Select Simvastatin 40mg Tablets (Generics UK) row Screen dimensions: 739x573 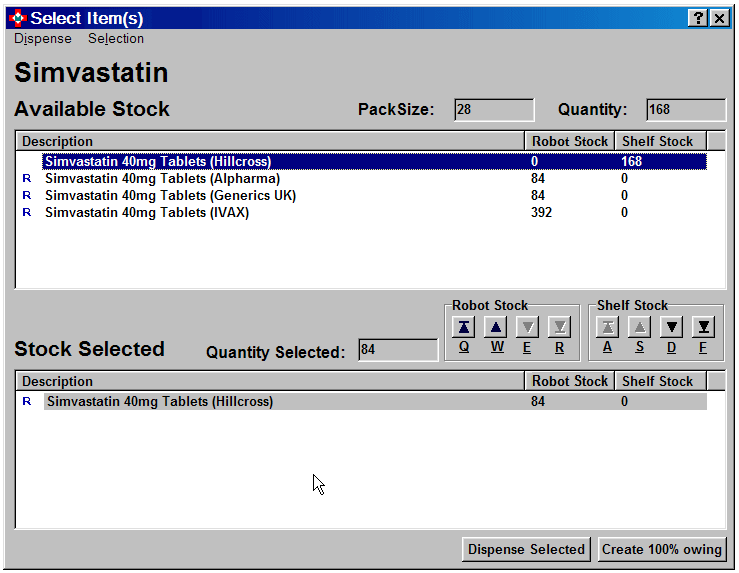pos(170,196)
